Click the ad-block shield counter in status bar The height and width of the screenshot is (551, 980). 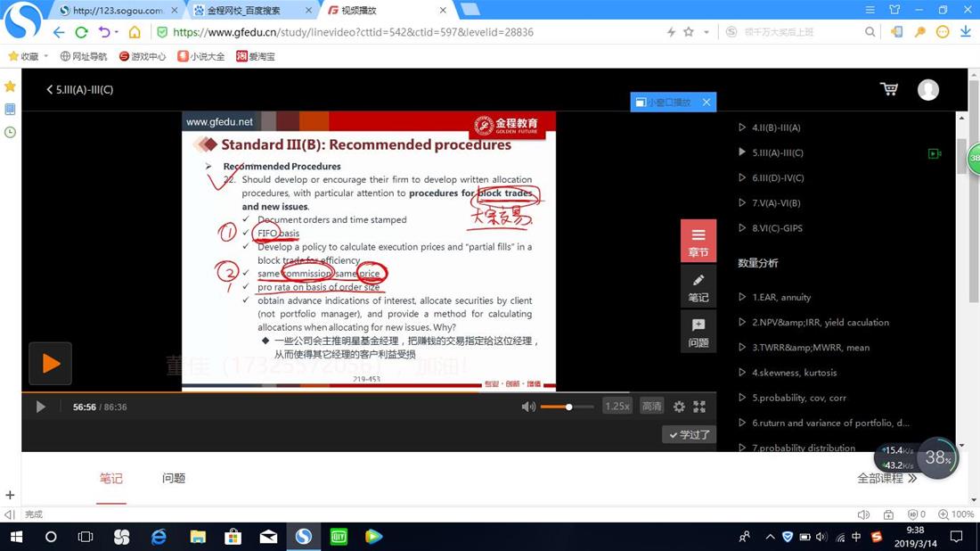click(x=916, y=514)
